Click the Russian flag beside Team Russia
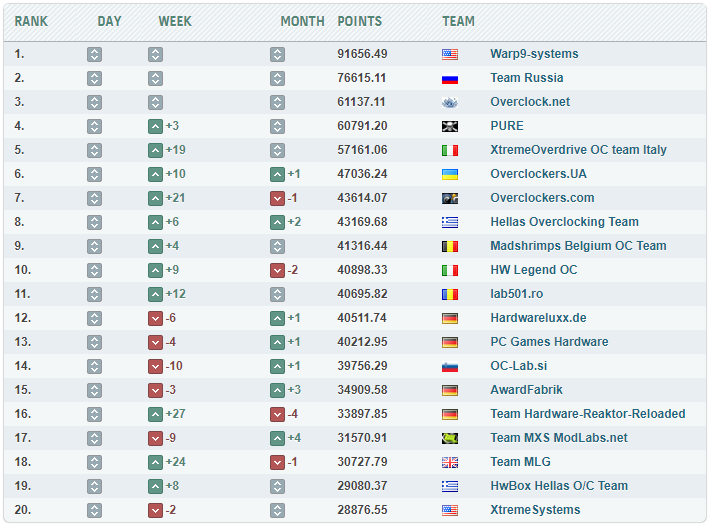This screenshot has height=527, width=711. point(450,78)
